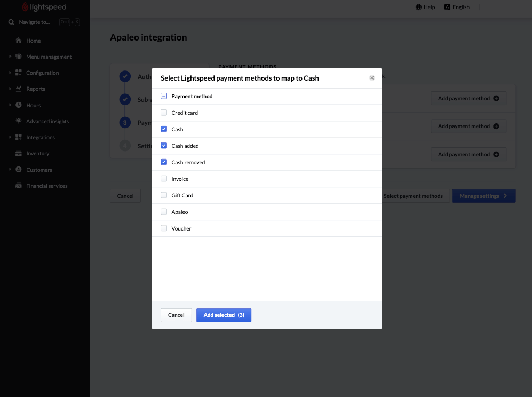Close the payment methods dialog
The height and width of the screenshot is (397, 532).
[372, 78]
